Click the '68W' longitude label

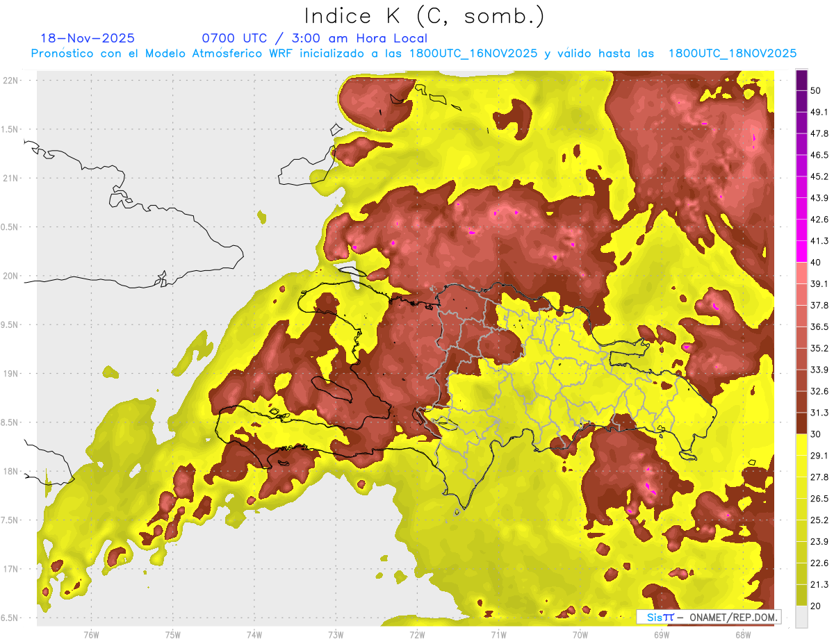(x=742, y=634)
